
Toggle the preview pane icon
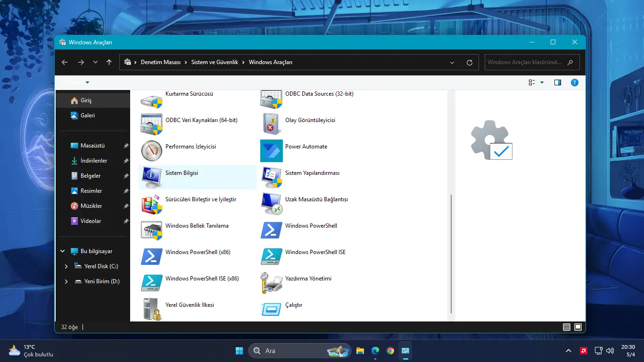click(558, 82)
